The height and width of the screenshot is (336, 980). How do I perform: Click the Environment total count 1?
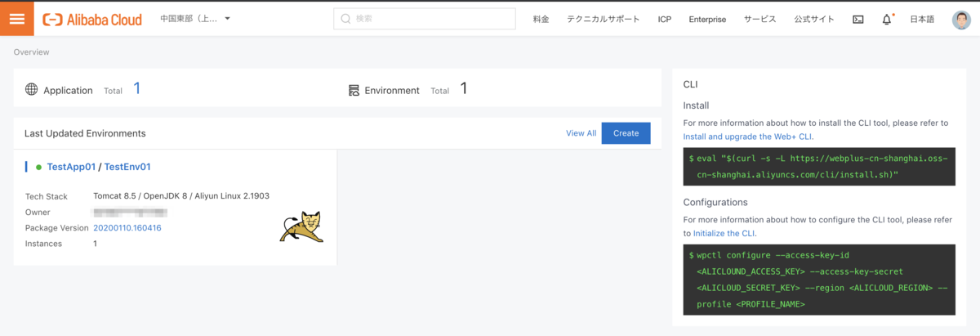pyautogui.click(x=464, y=88)
